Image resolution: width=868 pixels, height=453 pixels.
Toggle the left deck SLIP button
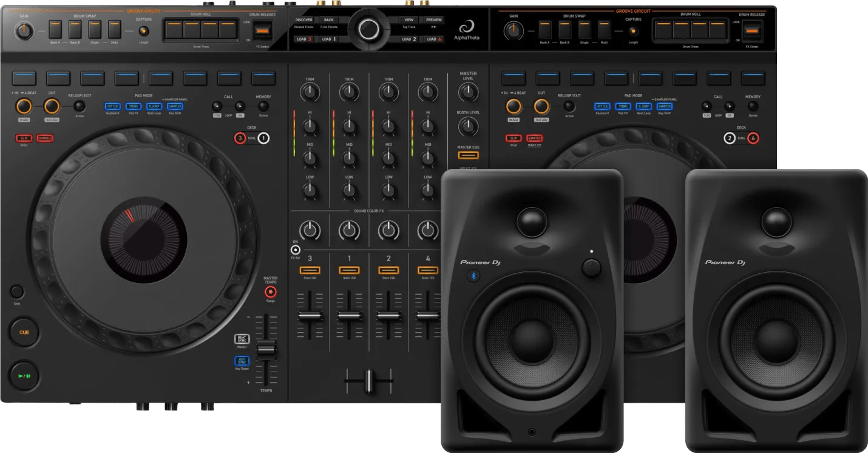(24, 138)
